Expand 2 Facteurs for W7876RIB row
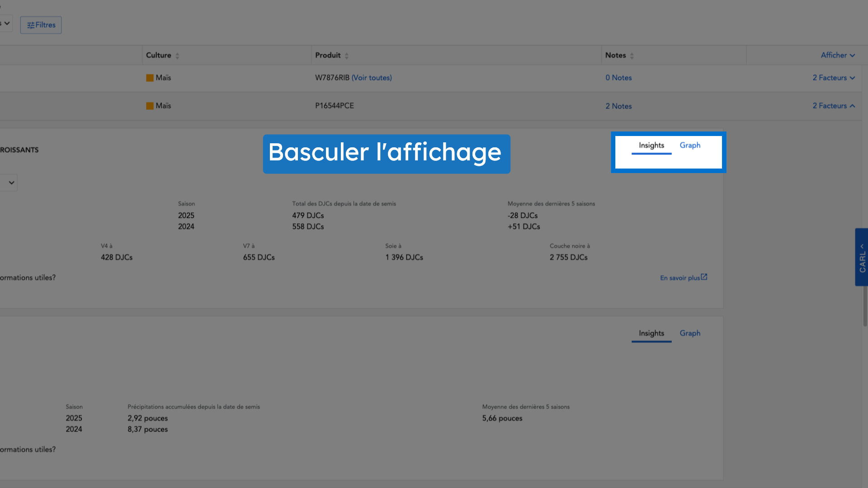 click(x=834, y=78)
